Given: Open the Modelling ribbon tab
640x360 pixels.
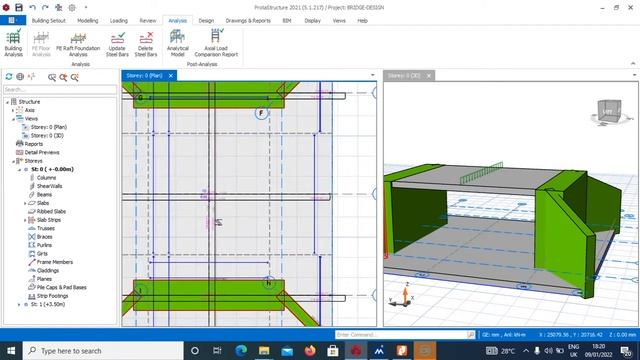Looking at the screenshot, I should (x=88, y=20).
